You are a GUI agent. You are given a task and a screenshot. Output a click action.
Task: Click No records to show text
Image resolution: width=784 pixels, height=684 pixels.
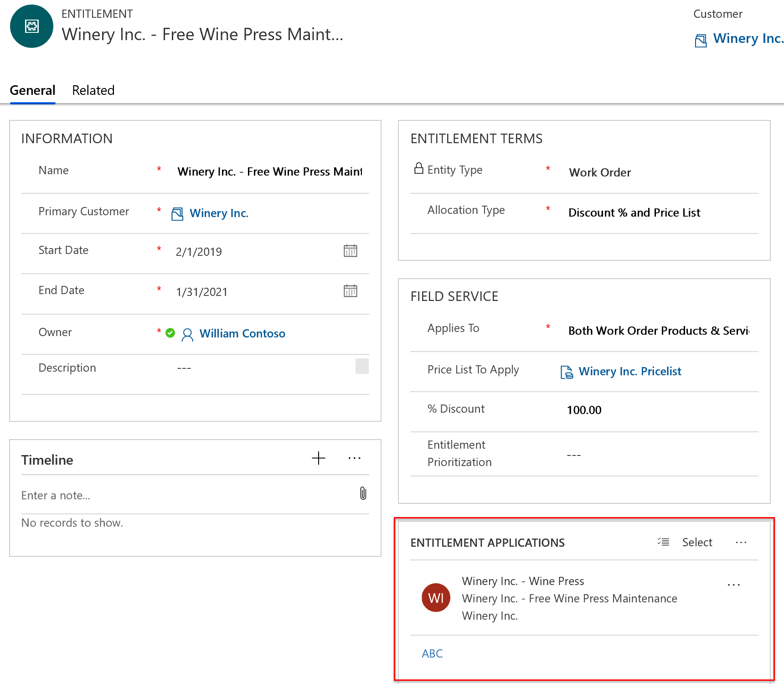pos(72,523)
